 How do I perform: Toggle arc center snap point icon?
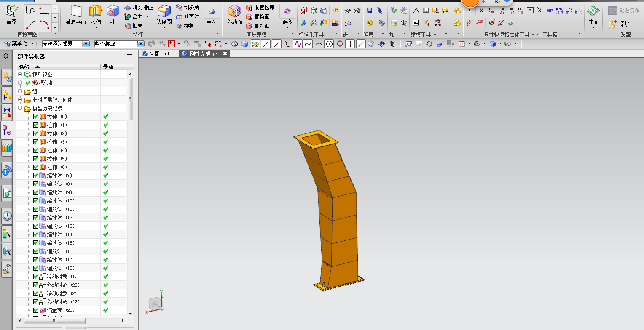click(330, 44)
